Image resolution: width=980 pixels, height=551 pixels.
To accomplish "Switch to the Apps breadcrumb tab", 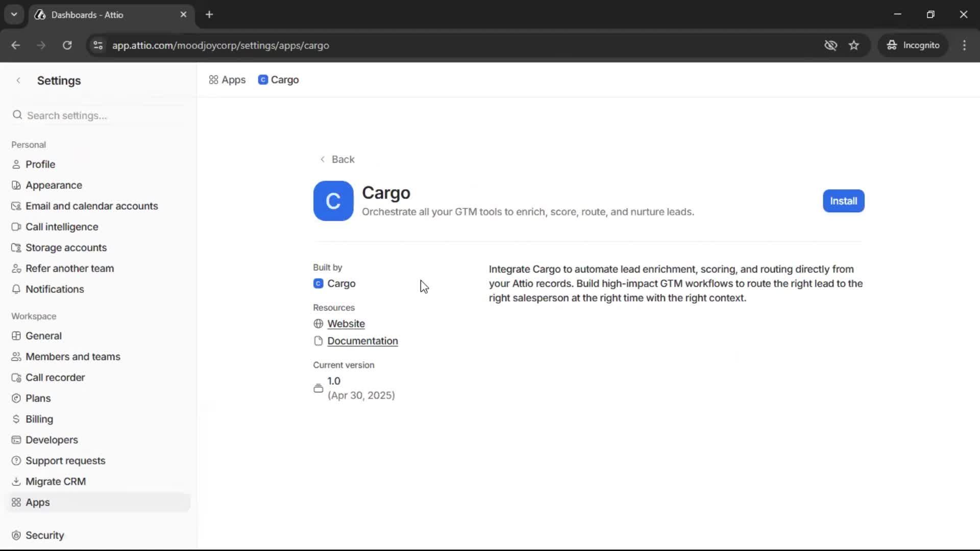I will point(227,80).
